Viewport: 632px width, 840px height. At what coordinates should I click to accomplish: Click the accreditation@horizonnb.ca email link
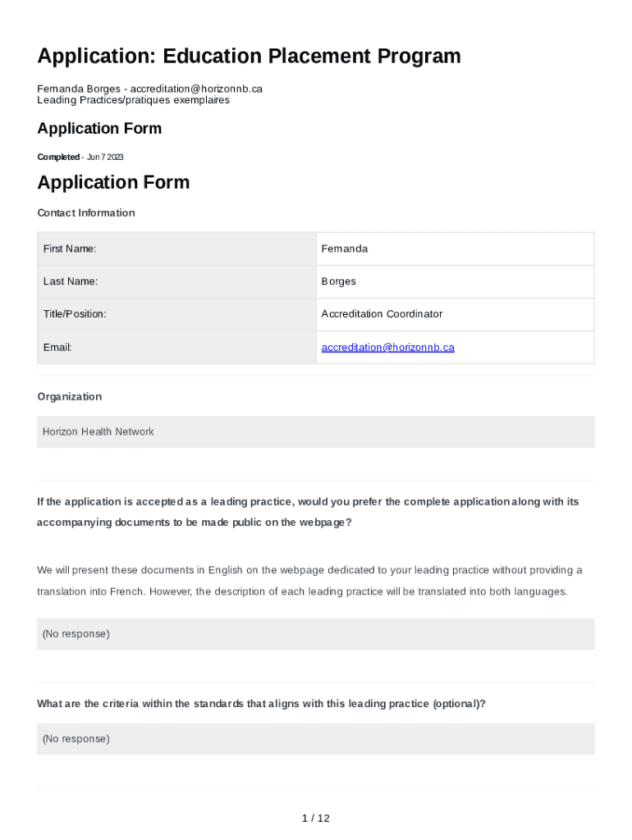387,348
